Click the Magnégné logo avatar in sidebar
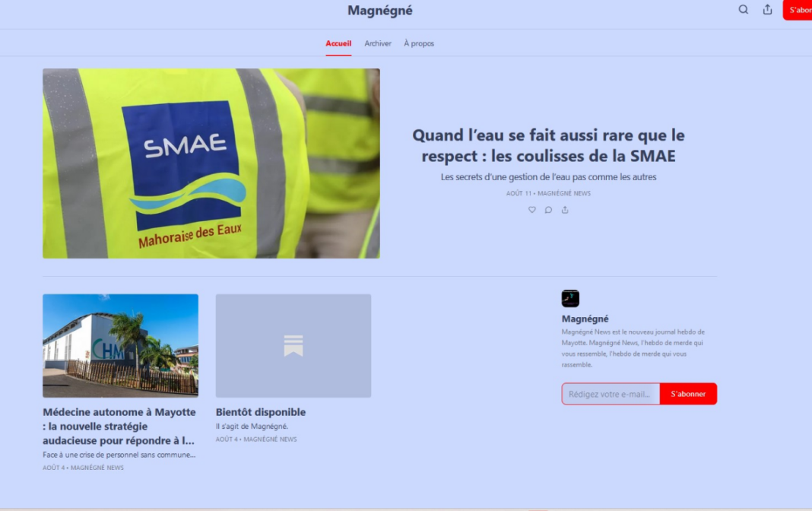The image size is (812, 511). point(570,298)
